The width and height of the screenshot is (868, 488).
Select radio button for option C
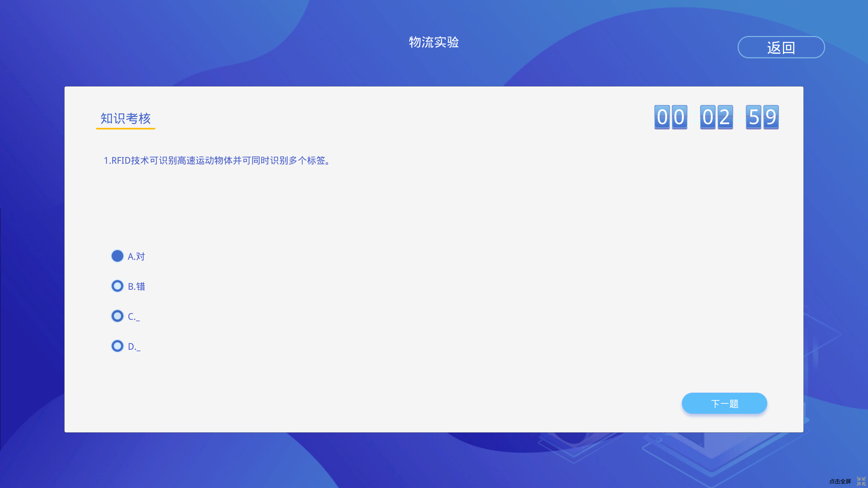tap(117, 316)
